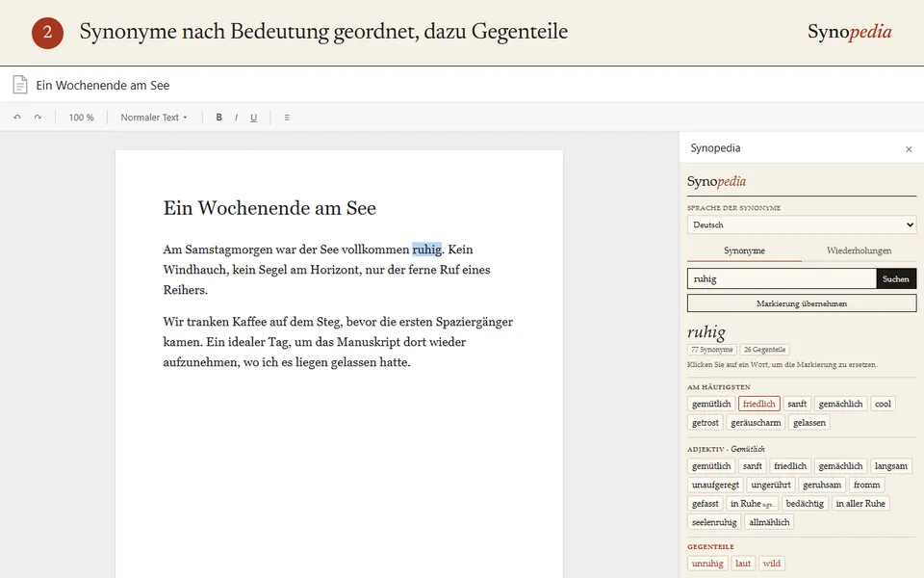Choose synonym in aller Ruhe

click(x=860, y=504)
